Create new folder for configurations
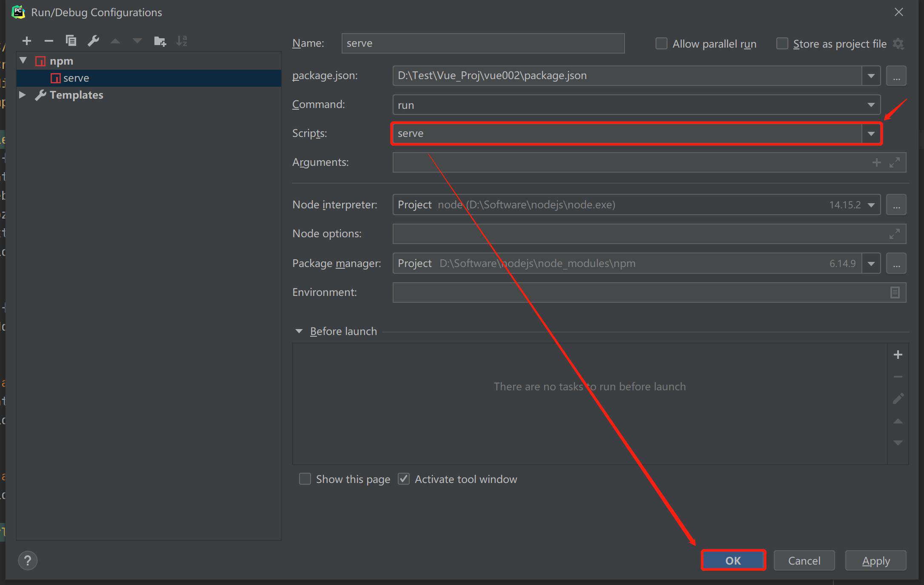Image resolution: width=924 pixels, height=585 pixels. (x=160, y=41)
